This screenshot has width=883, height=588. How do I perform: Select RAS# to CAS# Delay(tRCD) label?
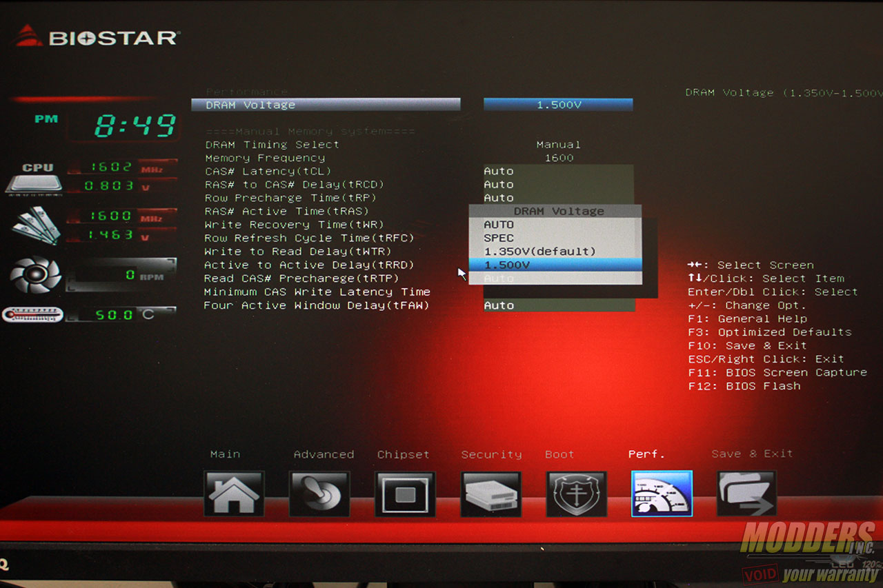coord(295,185)
